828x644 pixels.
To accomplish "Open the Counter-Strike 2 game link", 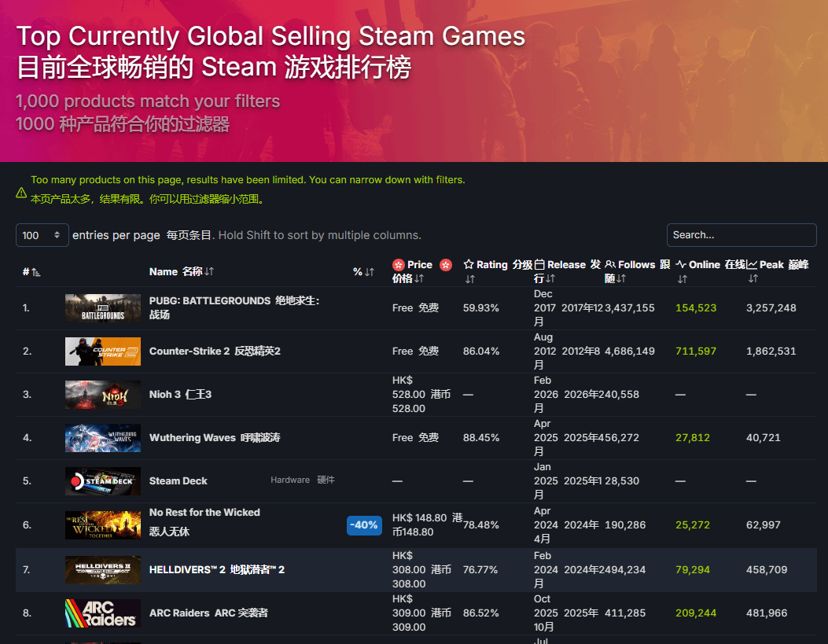I will coord(214,351).
